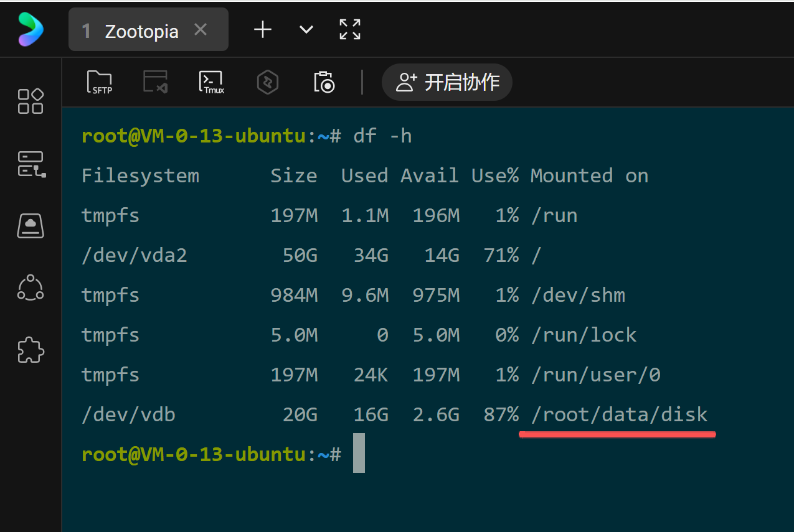Image resolution: width=794 pixels, height=532 pixels.
Task: Expand the tab list dropdown chevron
Action: tap(306, 29)
